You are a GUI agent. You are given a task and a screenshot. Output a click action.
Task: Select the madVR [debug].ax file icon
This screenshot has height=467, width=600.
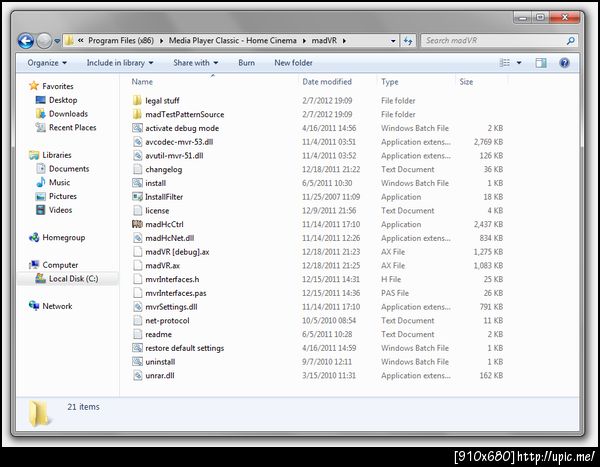[x=137, y=252]
